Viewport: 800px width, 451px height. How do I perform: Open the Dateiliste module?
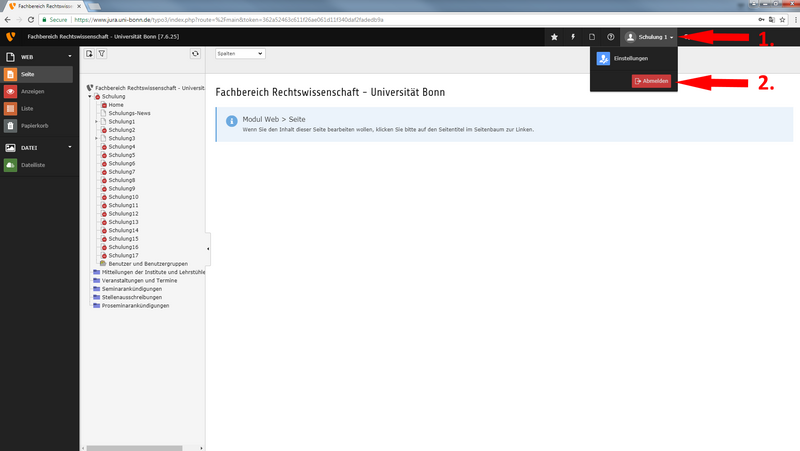37,165
